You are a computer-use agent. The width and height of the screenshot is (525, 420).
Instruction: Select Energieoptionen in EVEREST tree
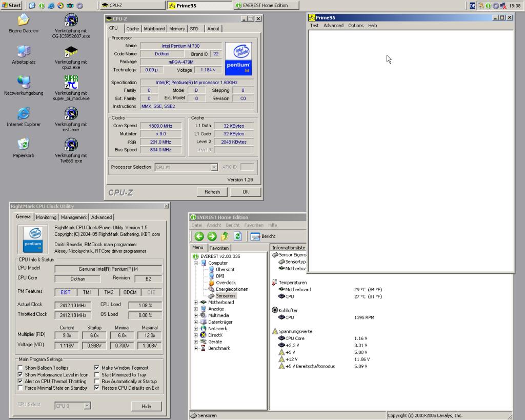point(232,289)
